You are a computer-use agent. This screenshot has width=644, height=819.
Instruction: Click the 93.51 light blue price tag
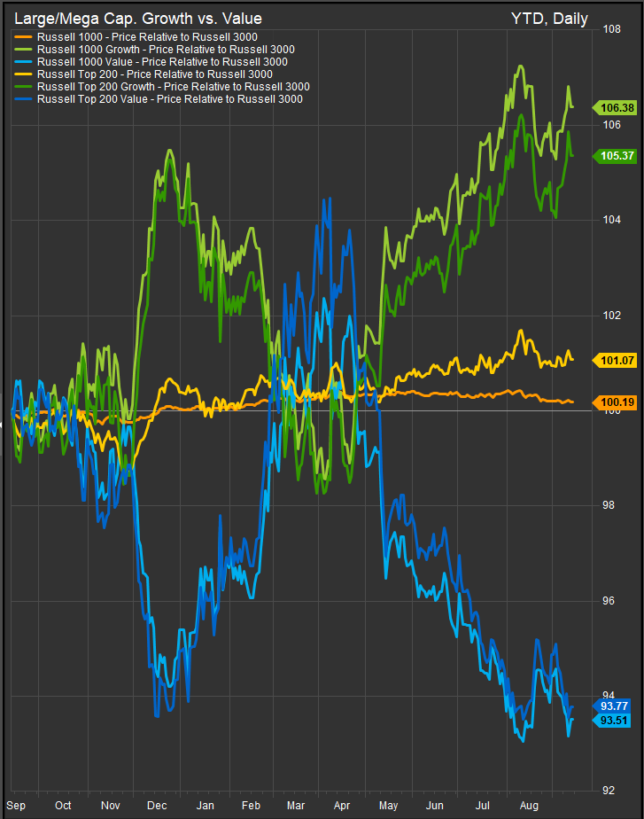click(x=617, y=720)
